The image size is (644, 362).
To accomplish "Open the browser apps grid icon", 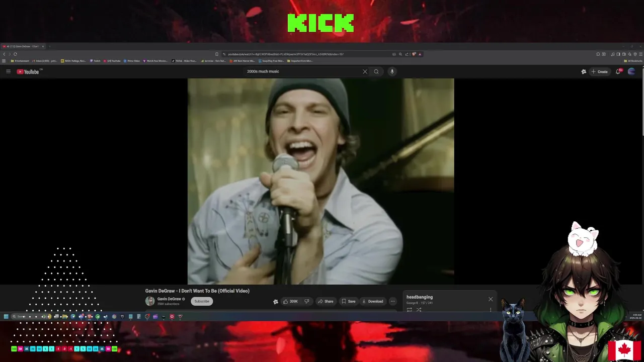I will (x=4, y=61).
